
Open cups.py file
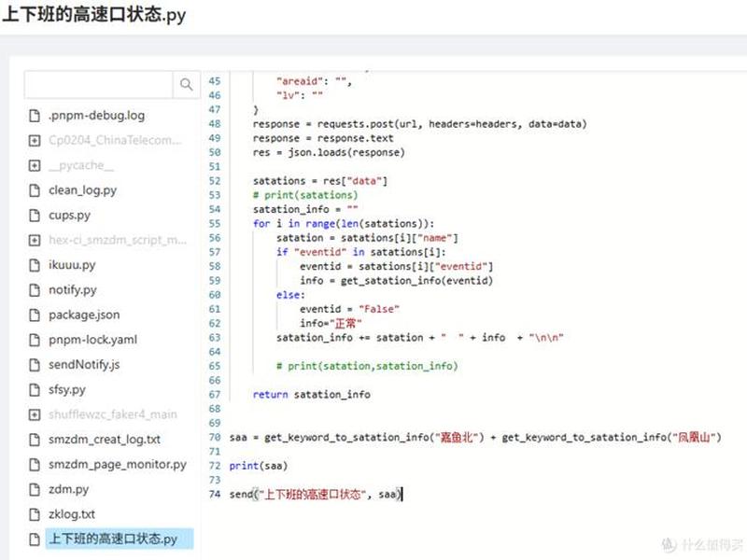(x=69, y=216)
